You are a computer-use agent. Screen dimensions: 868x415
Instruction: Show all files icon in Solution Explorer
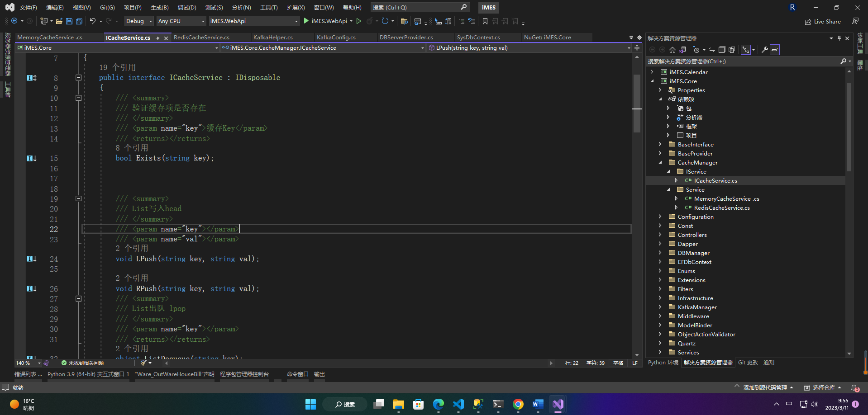(x=732, y=50)
